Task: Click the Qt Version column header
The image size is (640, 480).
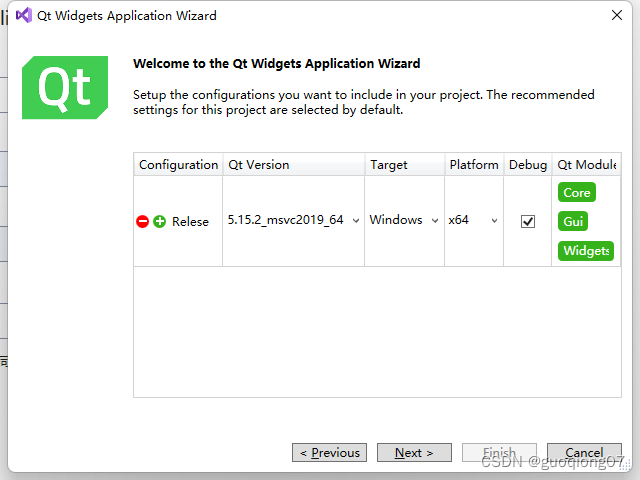Action: tap(293, 164)
